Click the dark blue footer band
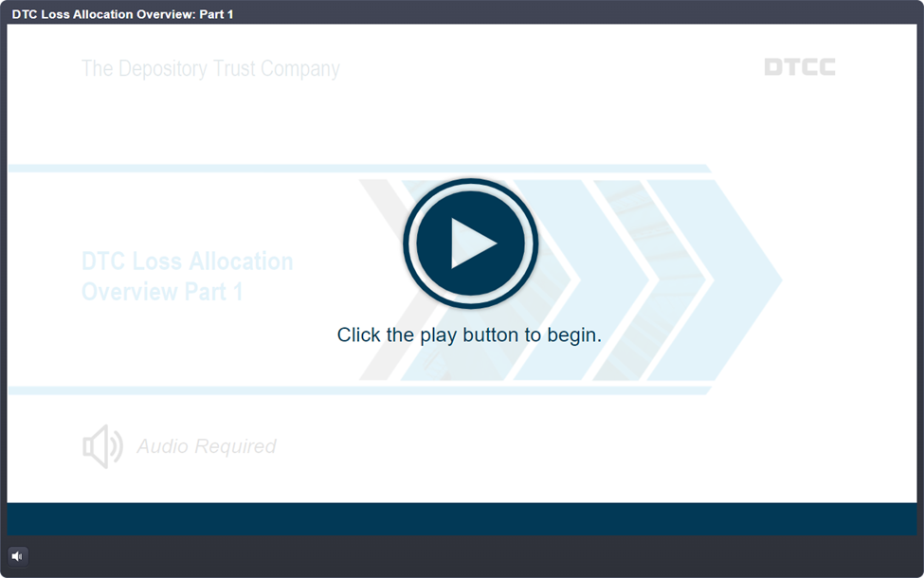Screen dimensions: 924x578 click(462, 518)
